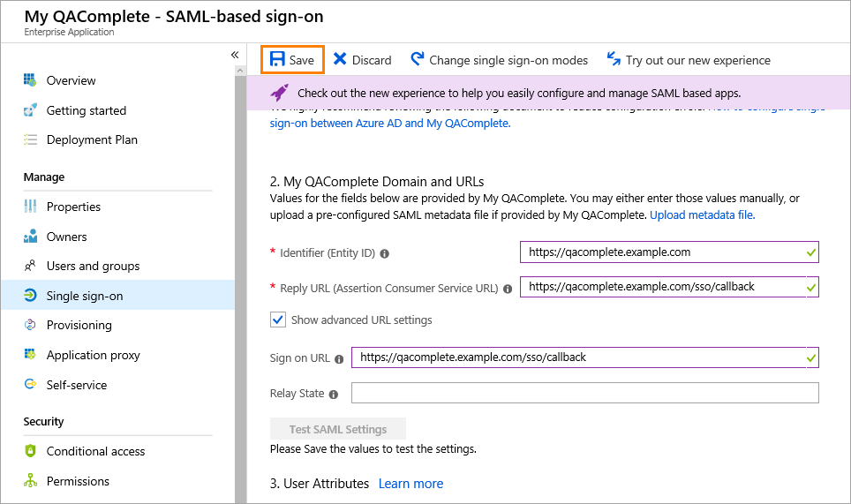This screenshot has width=851, height=504.
Task: Click the info icon next to Relay State
Action: tap(334, 395)
